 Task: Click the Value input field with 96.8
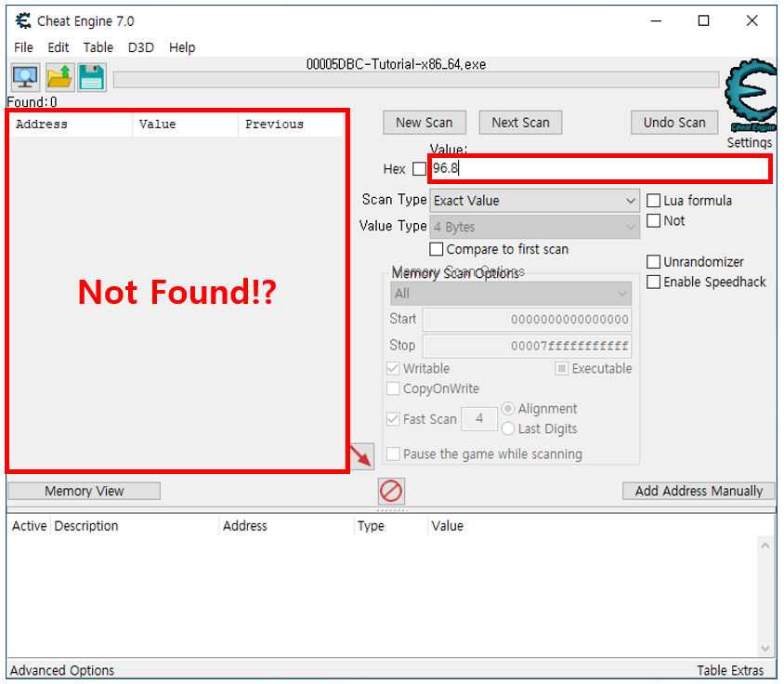[600, 168]
